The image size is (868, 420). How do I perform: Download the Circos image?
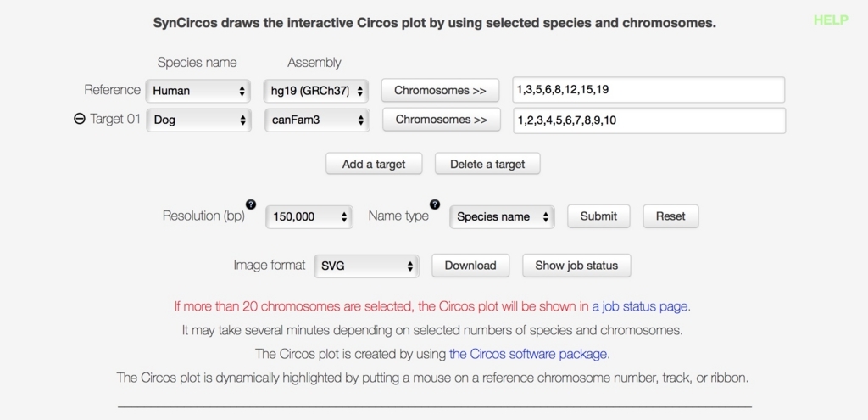pos(470,266)
